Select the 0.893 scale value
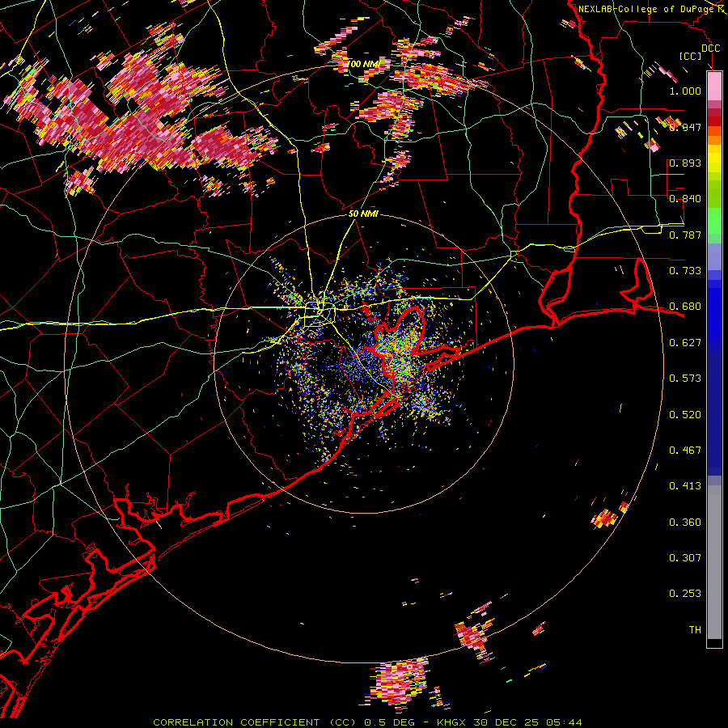728x728 pixels. [685, 163]
